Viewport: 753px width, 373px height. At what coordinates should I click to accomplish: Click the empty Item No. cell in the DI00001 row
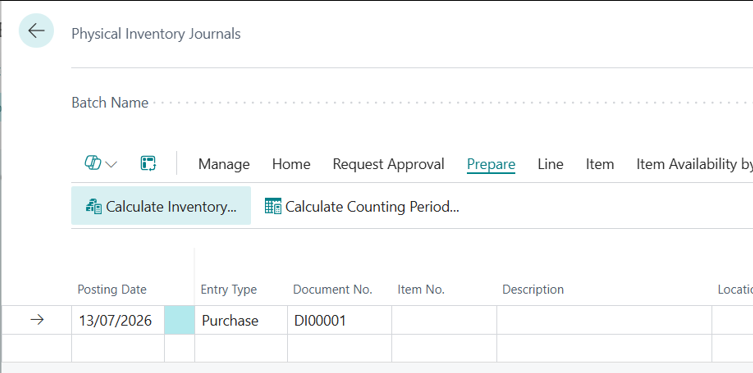pos(444,320)
